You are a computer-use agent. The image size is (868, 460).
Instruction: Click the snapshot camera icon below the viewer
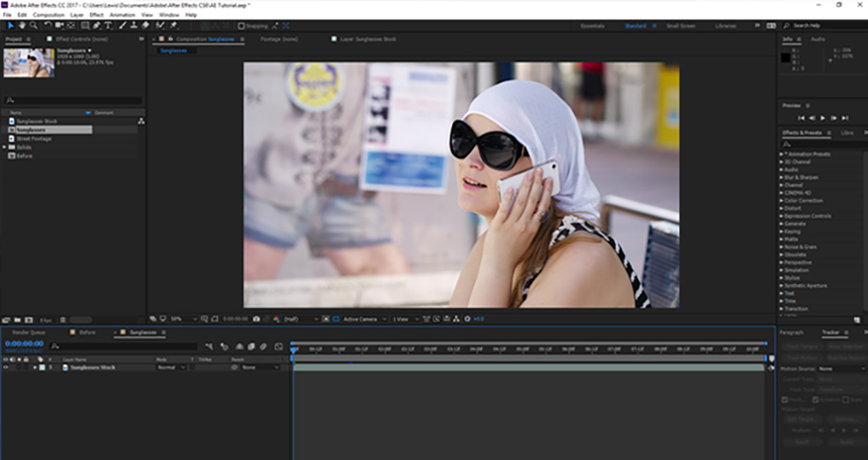tap(256, 319)
